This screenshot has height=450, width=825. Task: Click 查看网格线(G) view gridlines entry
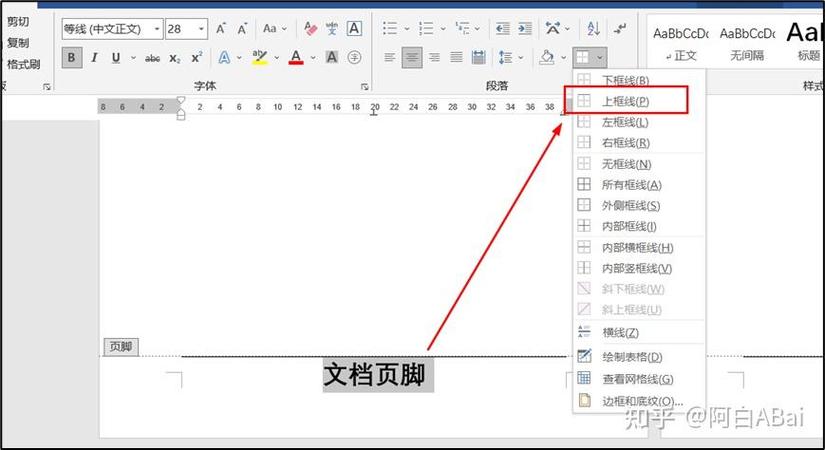(x=638, y=378)
